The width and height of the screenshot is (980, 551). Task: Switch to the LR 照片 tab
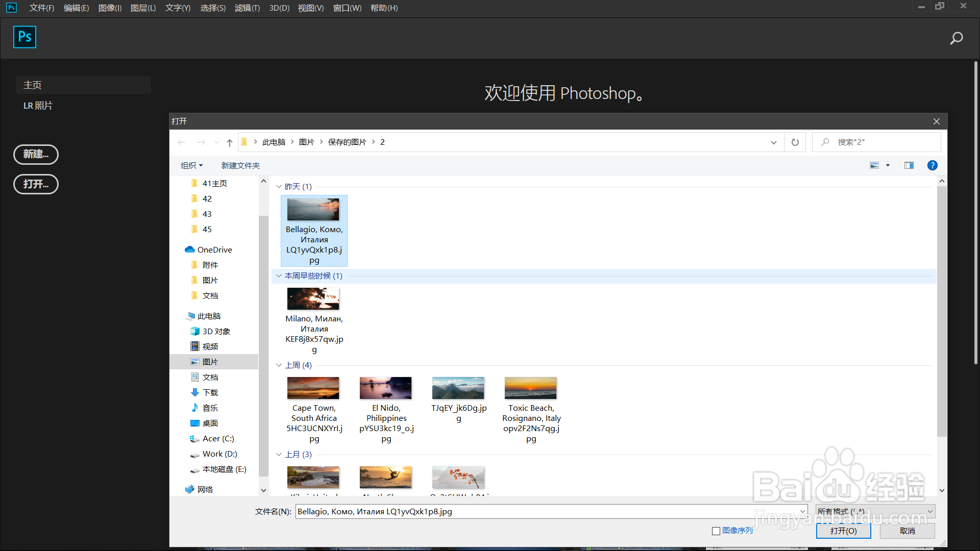click(x=38, y=106)
